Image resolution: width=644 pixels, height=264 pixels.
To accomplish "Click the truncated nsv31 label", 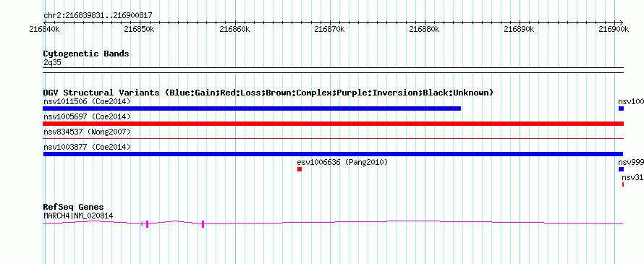I will pyautogui.click(x=632, y=177).
